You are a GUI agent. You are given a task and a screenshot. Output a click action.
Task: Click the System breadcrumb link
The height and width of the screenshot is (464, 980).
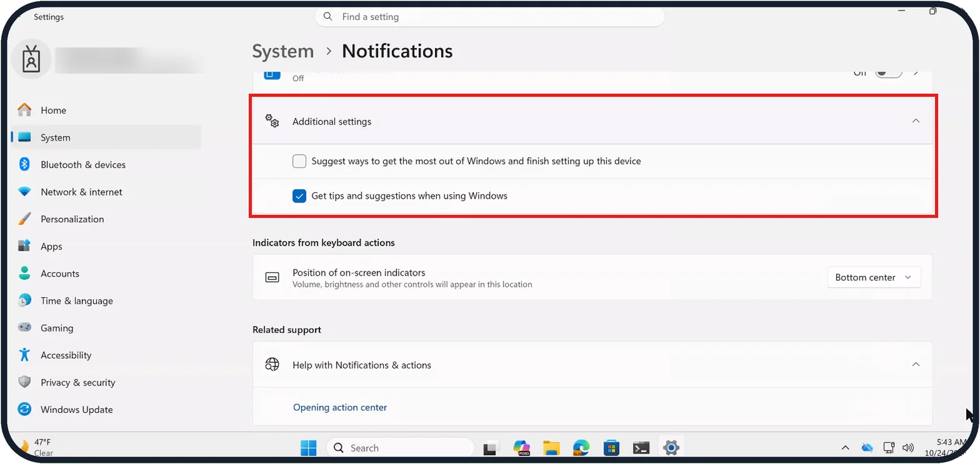tap(283, 51)
